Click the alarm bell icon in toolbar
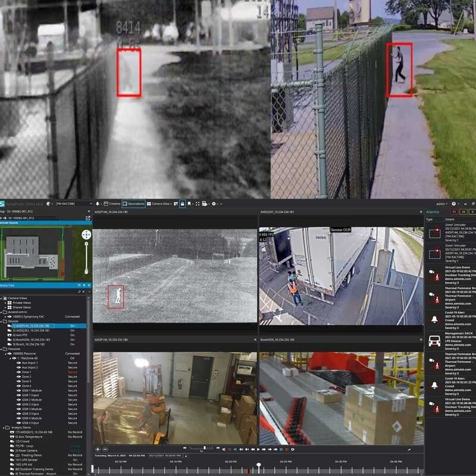The image size is (476, 476). pyautogui.click(x=98, y=203)
